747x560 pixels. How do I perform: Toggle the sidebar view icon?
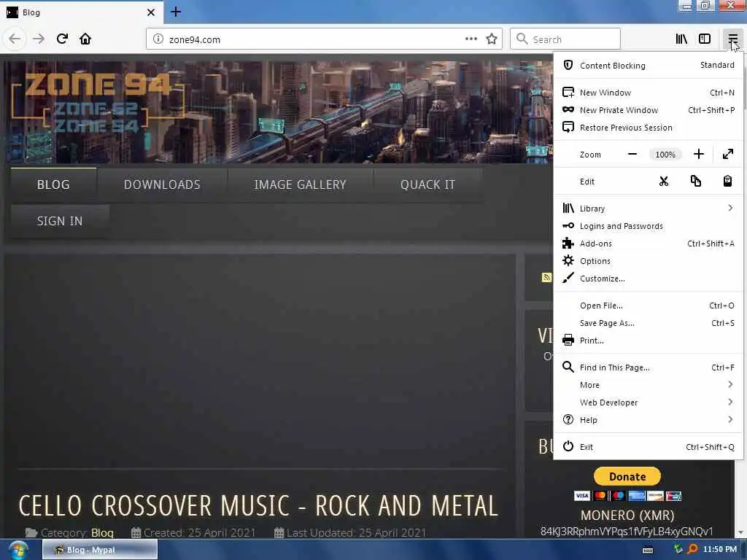click(x=705, y=39)
